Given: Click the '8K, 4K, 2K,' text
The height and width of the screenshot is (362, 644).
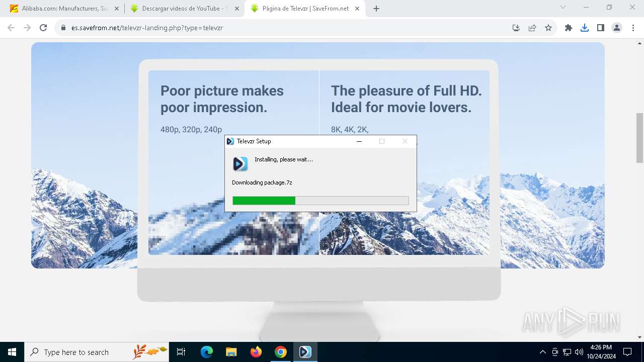Looking at the screenshot, I should point(350,129).
